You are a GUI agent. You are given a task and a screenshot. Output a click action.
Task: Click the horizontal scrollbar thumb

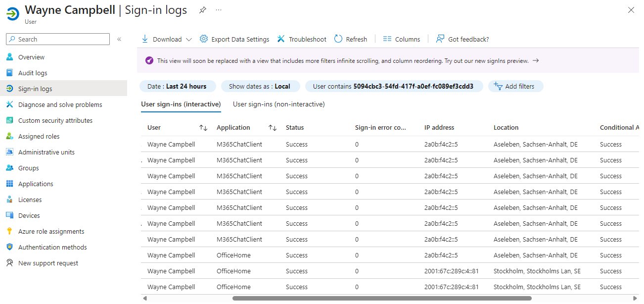coord(382,298)
